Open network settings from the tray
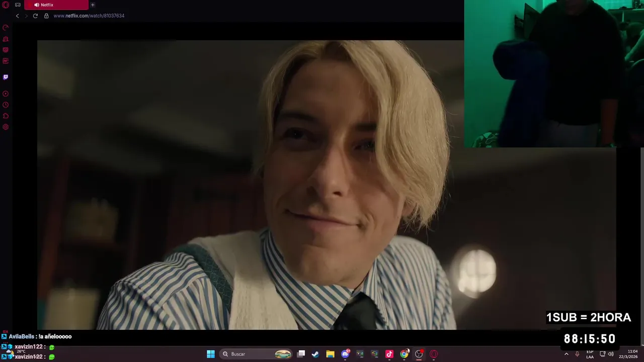644x362 pixels. (x=602, y=354)
